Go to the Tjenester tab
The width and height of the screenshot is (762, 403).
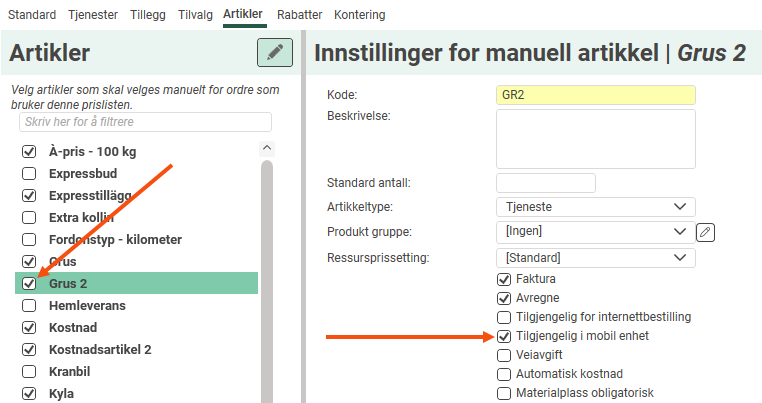coord(92,15)
